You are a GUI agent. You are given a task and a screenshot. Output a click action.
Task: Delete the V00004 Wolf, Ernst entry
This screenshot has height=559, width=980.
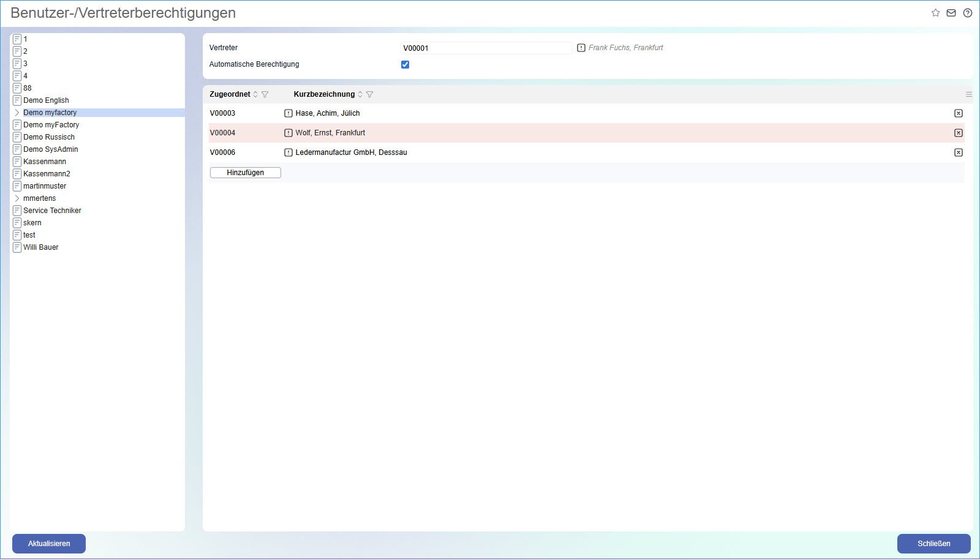click(959, 133)
